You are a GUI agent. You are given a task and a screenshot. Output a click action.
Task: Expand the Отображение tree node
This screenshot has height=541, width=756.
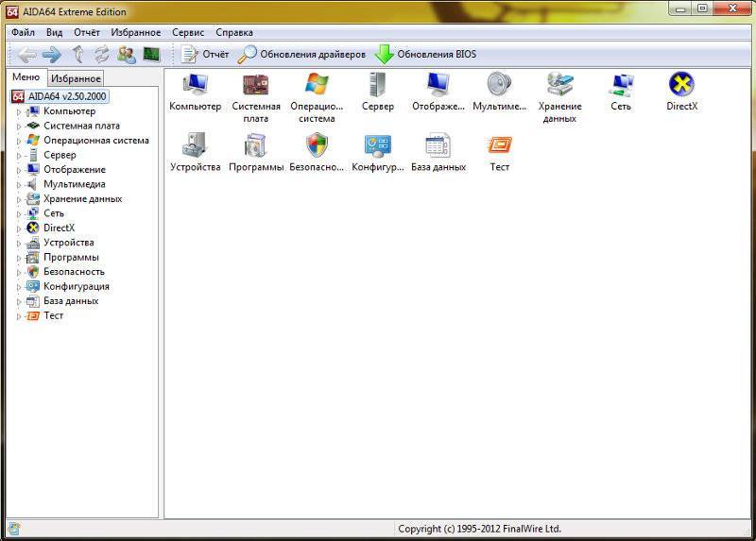19,170
